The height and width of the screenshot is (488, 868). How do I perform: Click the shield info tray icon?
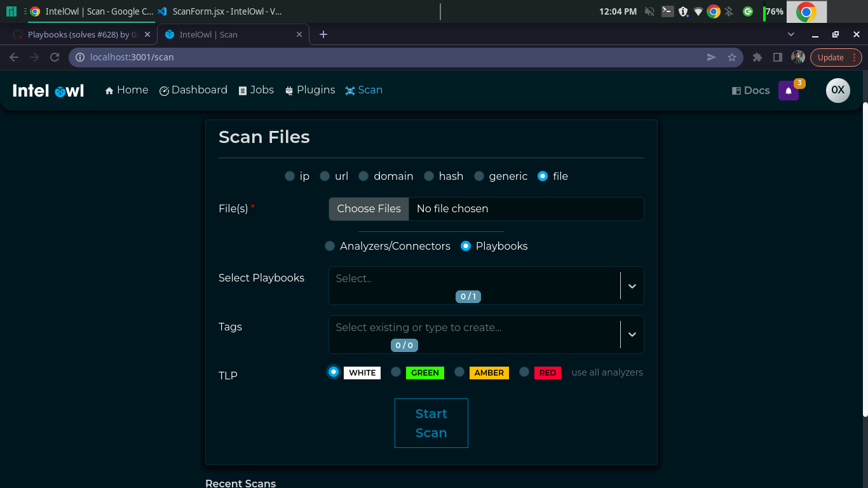coord(683,11)
